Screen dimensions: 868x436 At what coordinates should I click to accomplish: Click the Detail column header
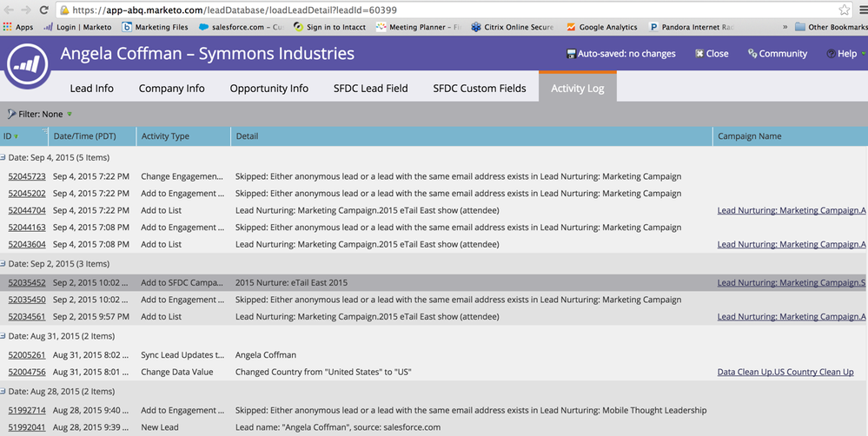pyautogui.click(x=472, y=136)
